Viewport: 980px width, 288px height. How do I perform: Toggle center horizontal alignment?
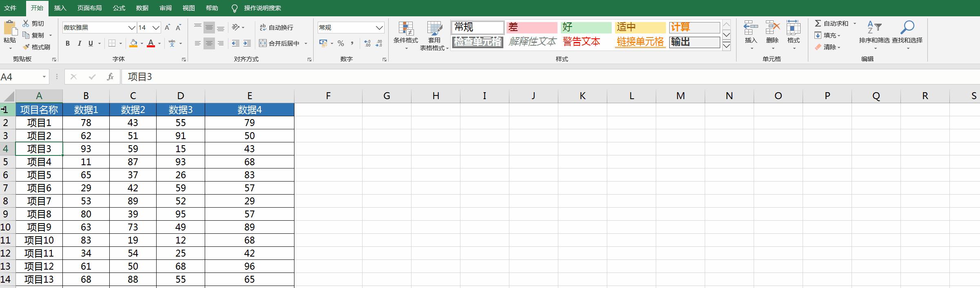(209, 43)
